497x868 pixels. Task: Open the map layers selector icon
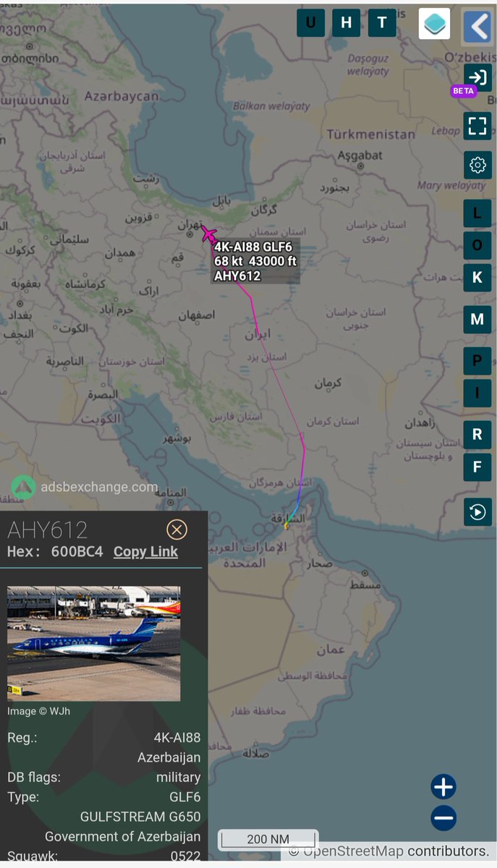coord(434,23)
